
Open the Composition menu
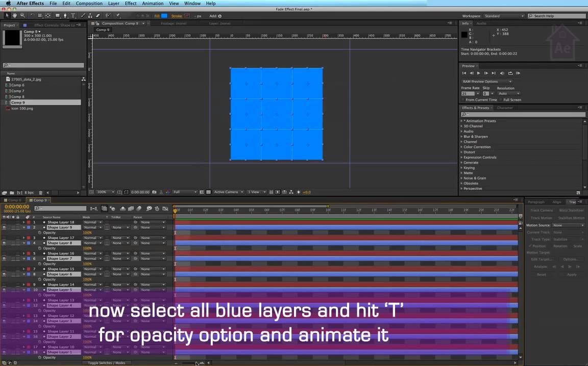click(x=89, y=4)
